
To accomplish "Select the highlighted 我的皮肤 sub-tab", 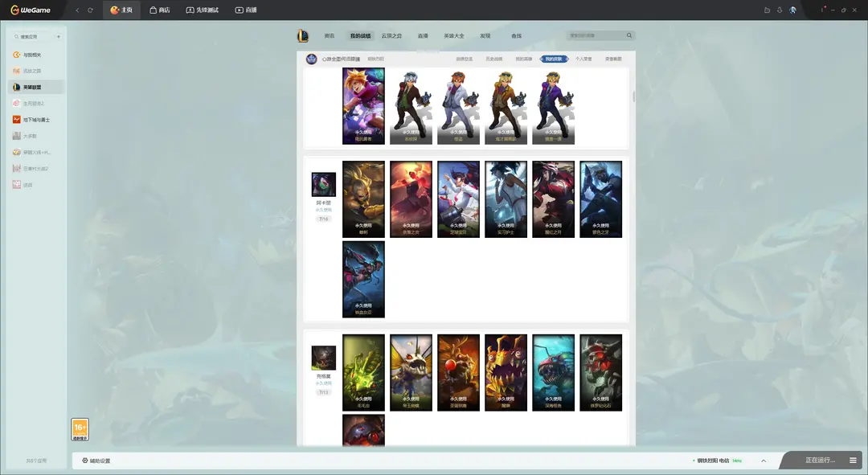I will tap(554, 59).
